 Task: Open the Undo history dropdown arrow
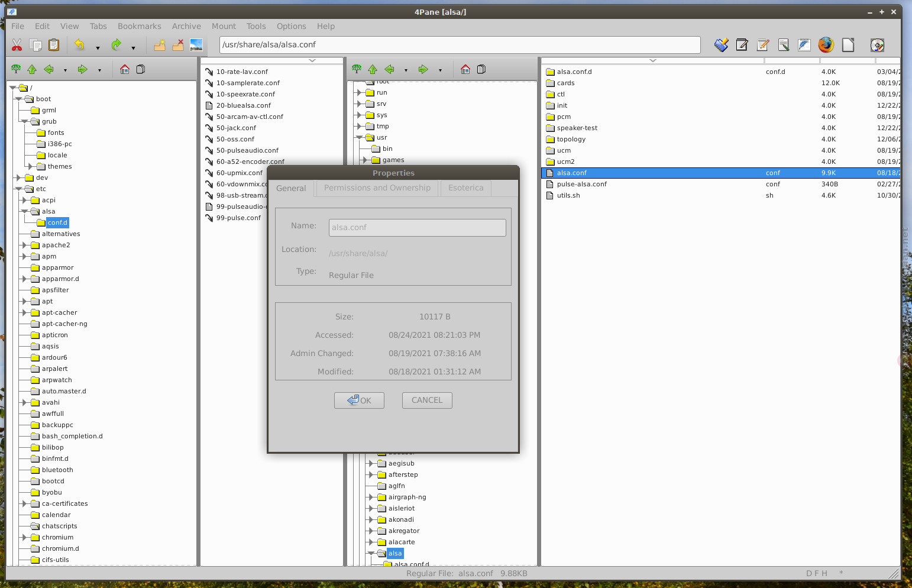(x=98, y=48)
